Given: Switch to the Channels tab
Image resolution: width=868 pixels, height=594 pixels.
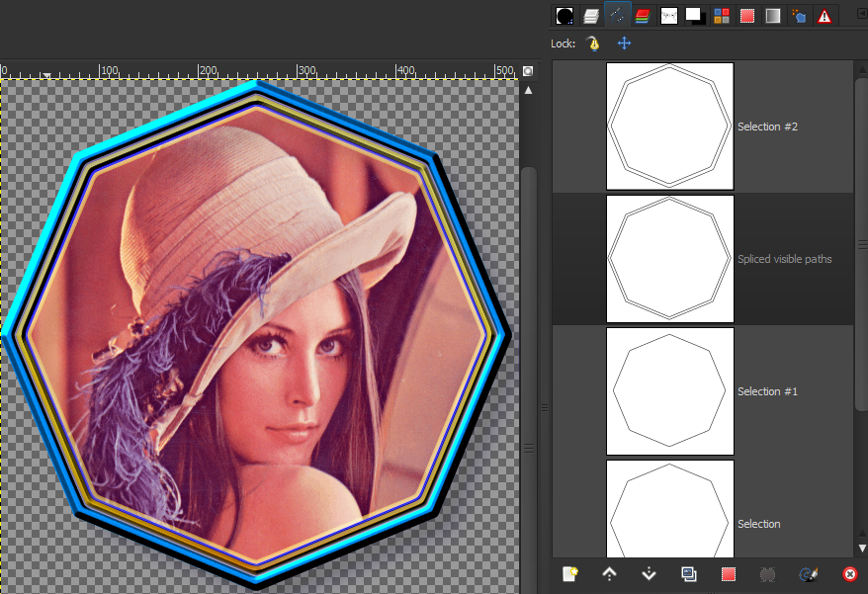Looking at the screenshot, I should point(643,16).
